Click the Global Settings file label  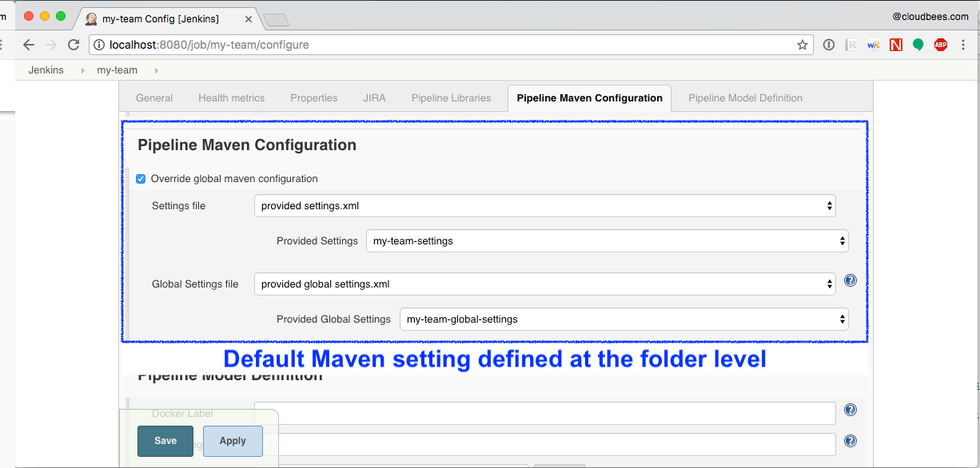(x=195, y=284)
